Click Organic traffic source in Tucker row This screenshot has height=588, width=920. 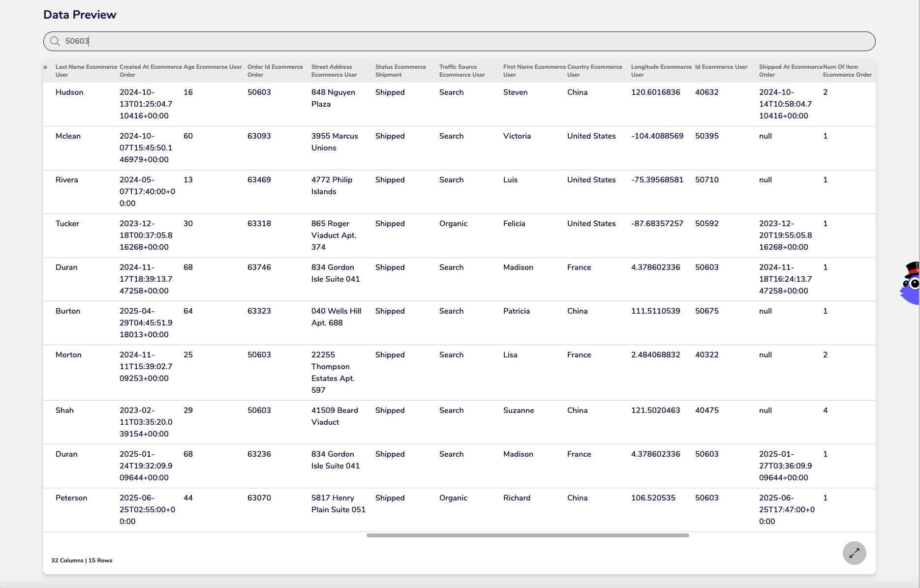[453, 224]
